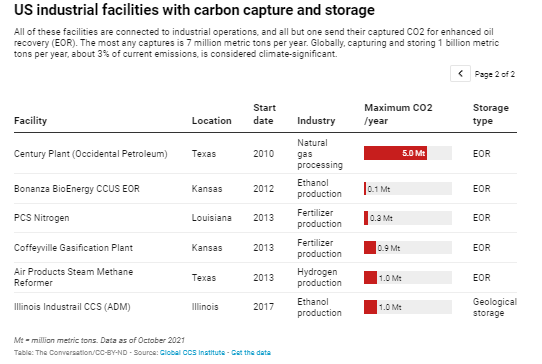Open the Global CCS Institute source link
The width and height of the screenshot is (542, 364).
coord(192,353)
